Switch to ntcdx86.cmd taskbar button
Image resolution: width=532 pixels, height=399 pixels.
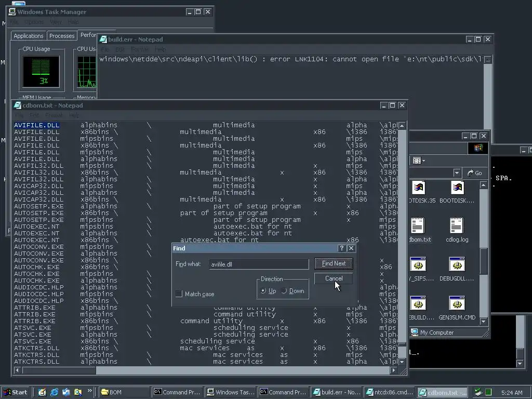390,392
